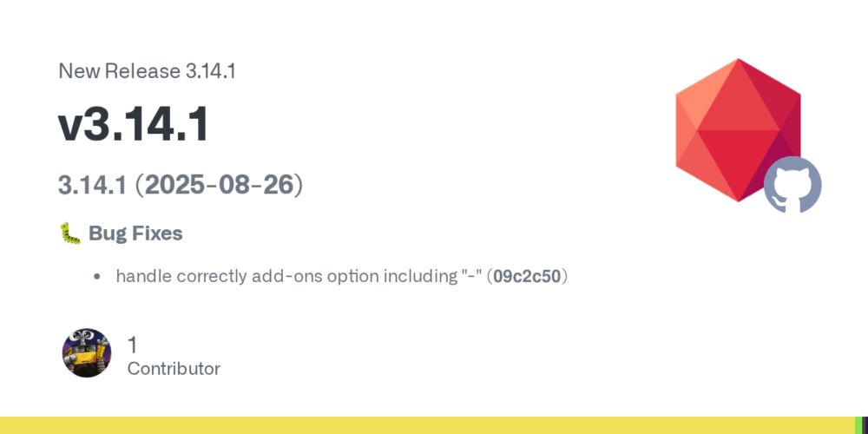The width and height of the screenshot is (868, 434).
Task: Click the dark navy language bar segment
Action: [865, 425]
